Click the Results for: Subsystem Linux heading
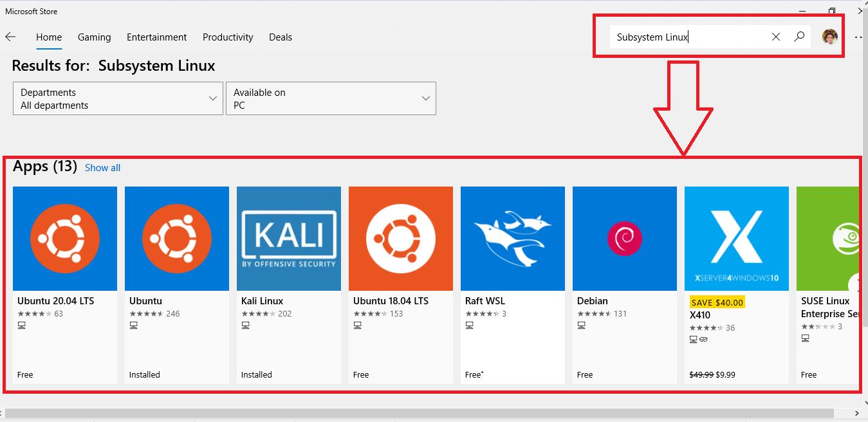 click(x=113, y=66)
